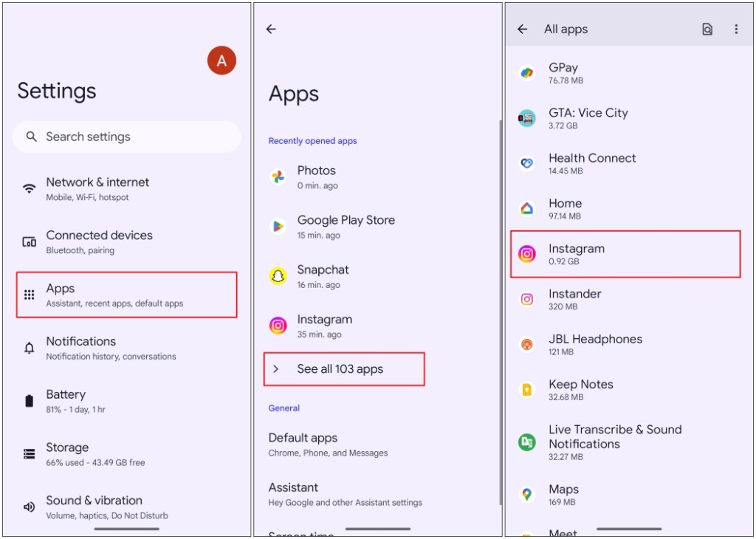Open Notifications settings
This screenshot has width=756, height=539.
click(x=127, y=348)
